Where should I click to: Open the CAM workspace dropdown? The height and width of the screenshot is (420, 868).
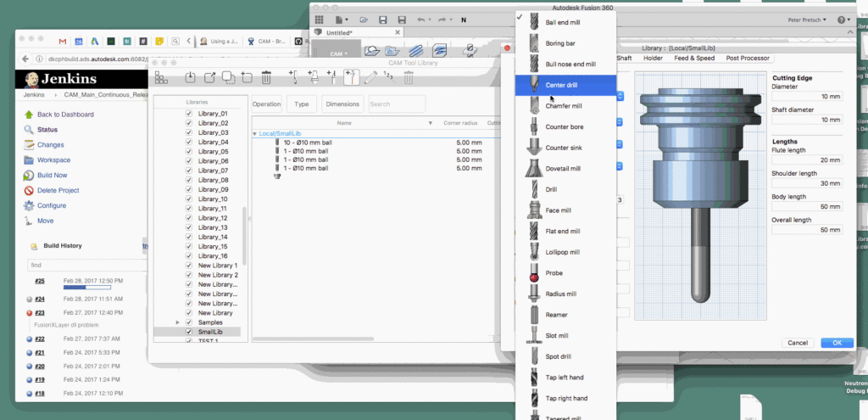pos(338,53)
